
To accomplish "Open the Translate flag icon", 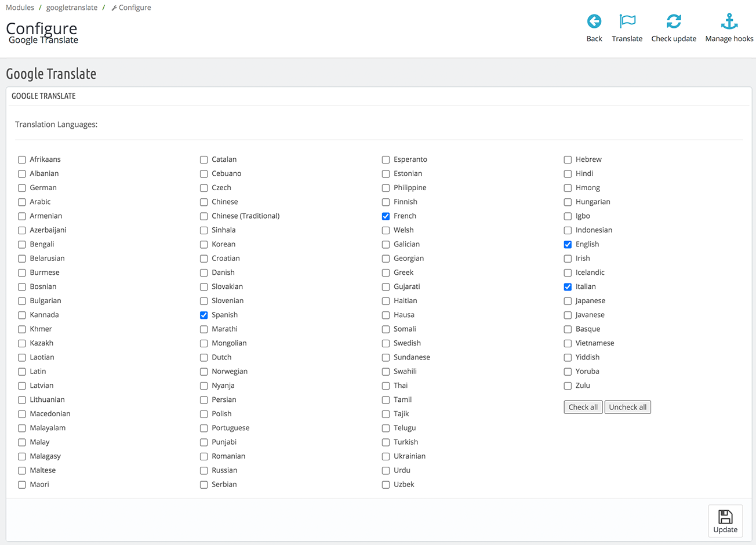I will [x=627, y=21].
